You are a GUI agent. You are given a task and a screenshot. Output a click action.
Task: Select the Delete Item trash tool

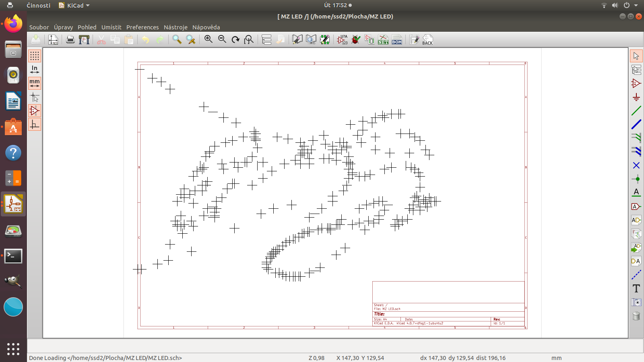point(636,316)
